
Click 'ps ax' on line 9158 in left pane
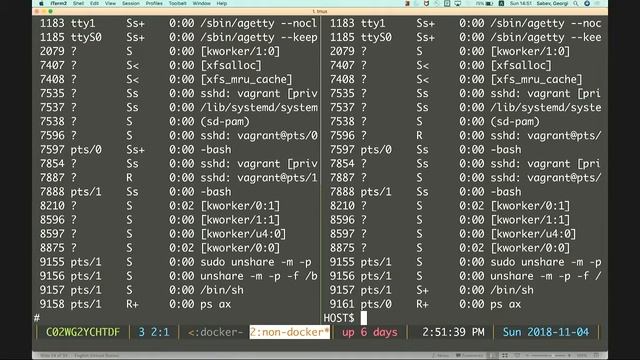pyautogui.click(x=216, y=304)
